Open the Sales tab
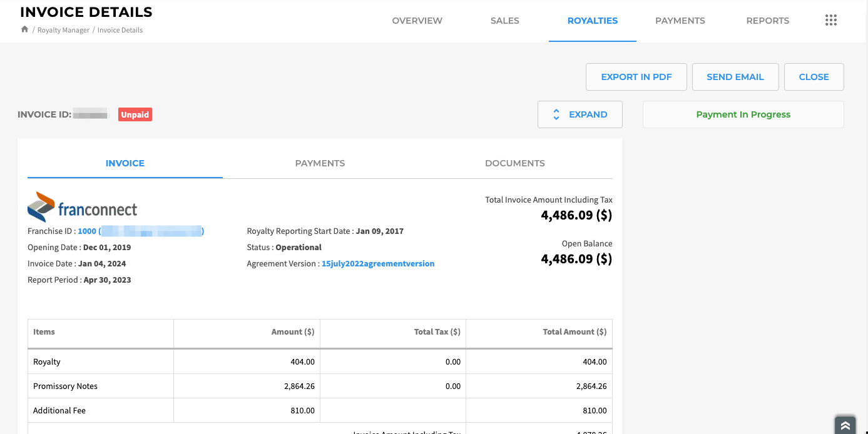This screenshot has width=868, height=434. [505, 21]
